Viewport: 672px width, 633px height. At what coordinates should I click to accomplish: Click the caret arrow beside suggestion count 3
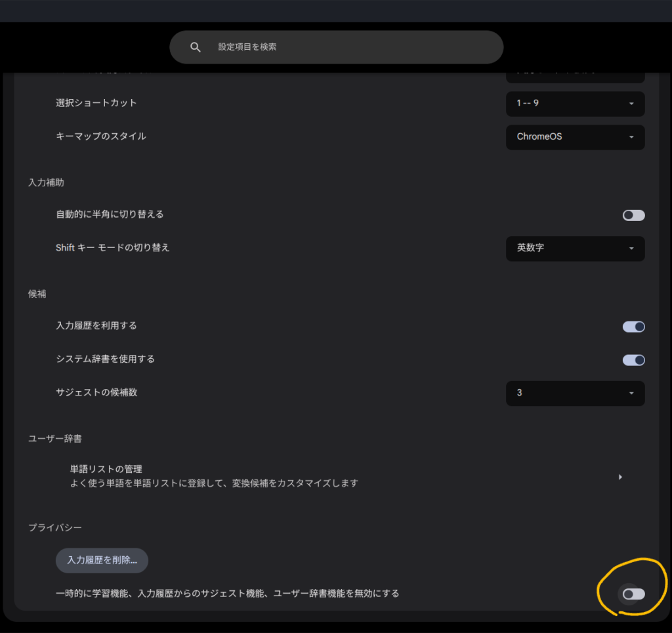[631, 394]
